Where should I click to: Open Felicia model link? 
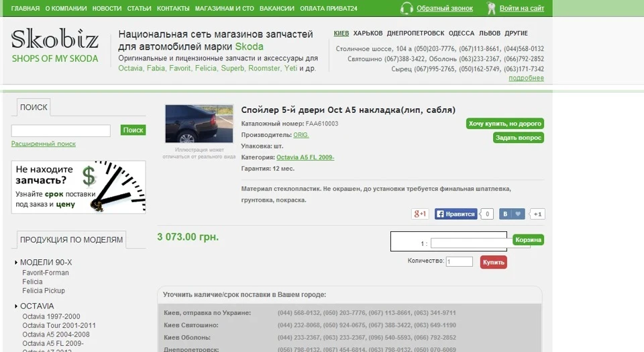pyautogui.click(x=32, y=281)
